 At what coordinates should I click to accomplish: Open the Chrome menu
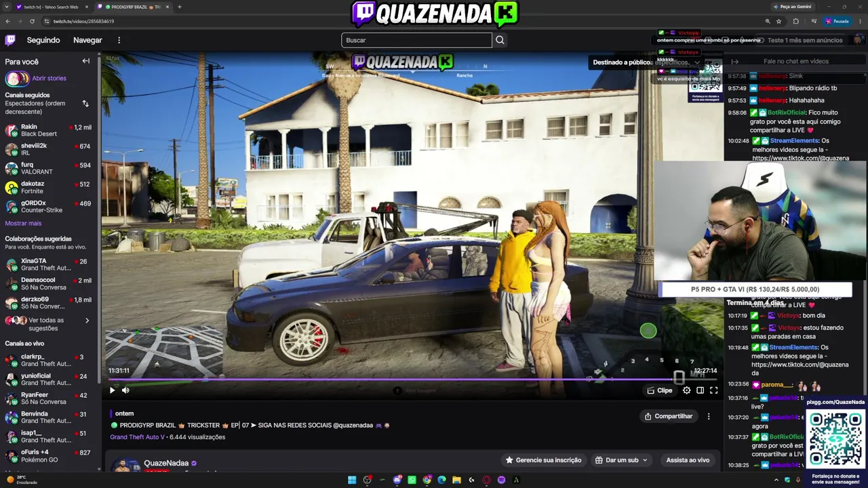click(860, 21)
